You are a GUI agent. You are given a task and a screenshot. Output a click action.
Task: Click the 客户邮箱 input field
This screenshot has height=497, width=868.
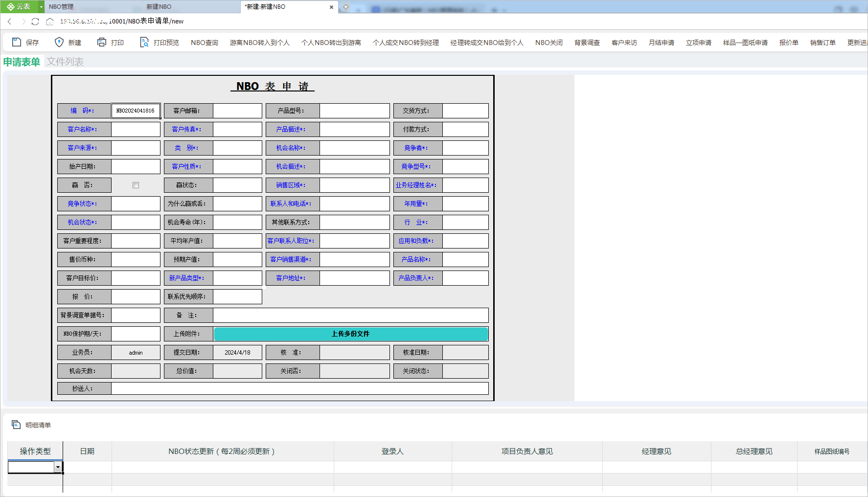coord(237,111)
